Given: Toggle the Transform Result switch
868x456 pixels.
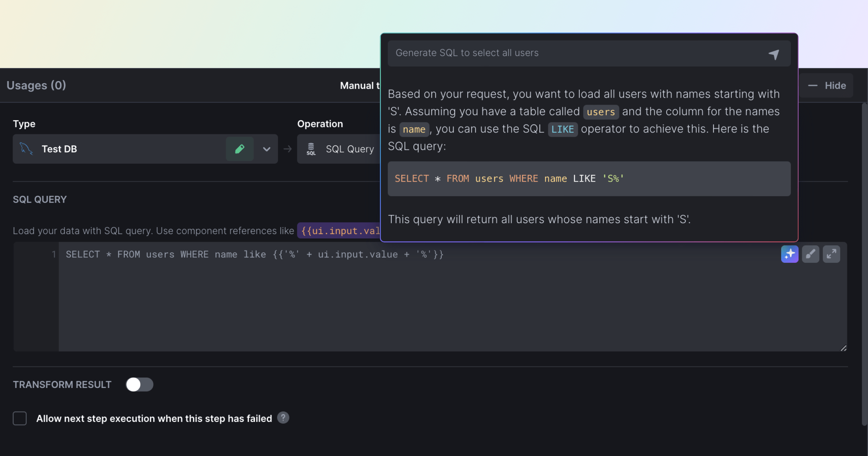Looking at the screenshot, I should (x=139, y=384).
